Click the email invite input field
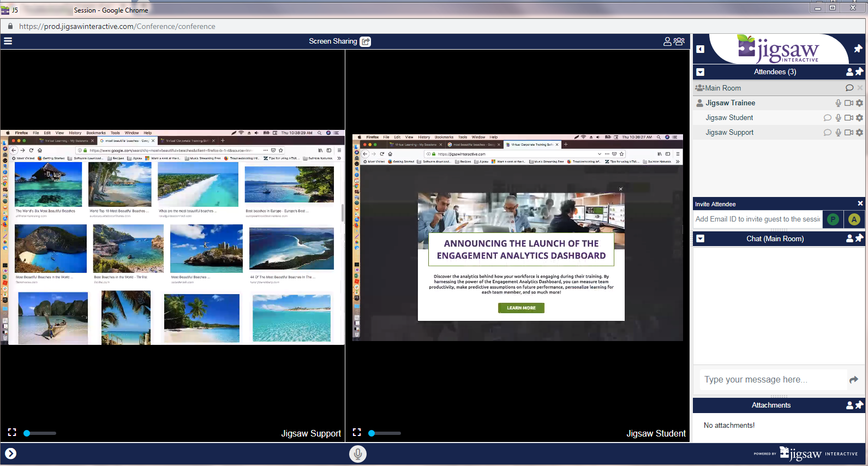The height and width of the screenshot is (466, 868). pyautogui.click(x=757, y=219)
